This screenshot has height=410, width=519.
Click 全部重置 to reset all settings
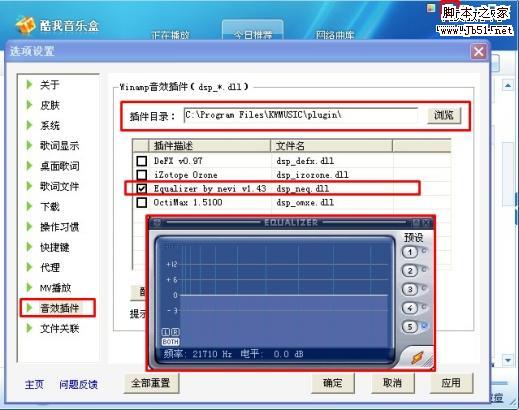[151, 383]
